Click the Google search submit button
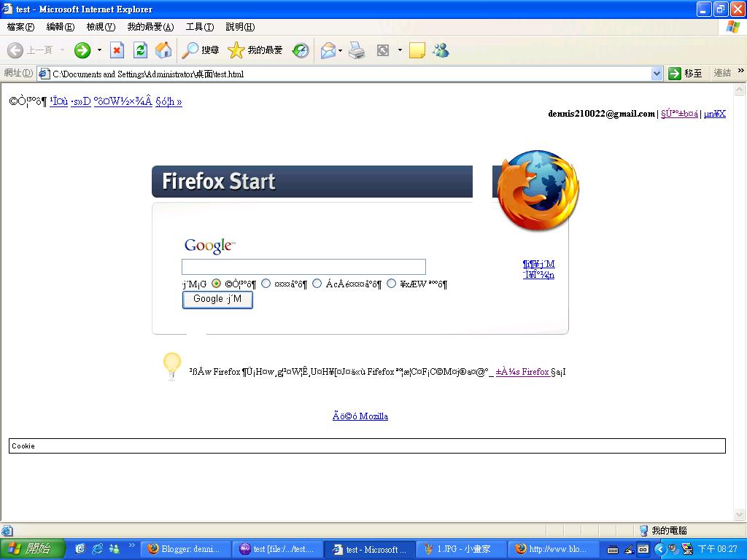The width and height of the screenshot is (747, 560). (217, 300)
